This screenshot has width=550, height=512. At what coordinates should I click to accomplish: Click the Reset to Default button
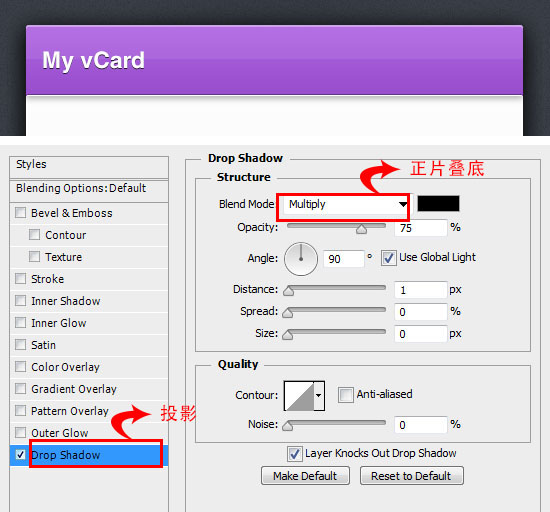pos(411,476)
